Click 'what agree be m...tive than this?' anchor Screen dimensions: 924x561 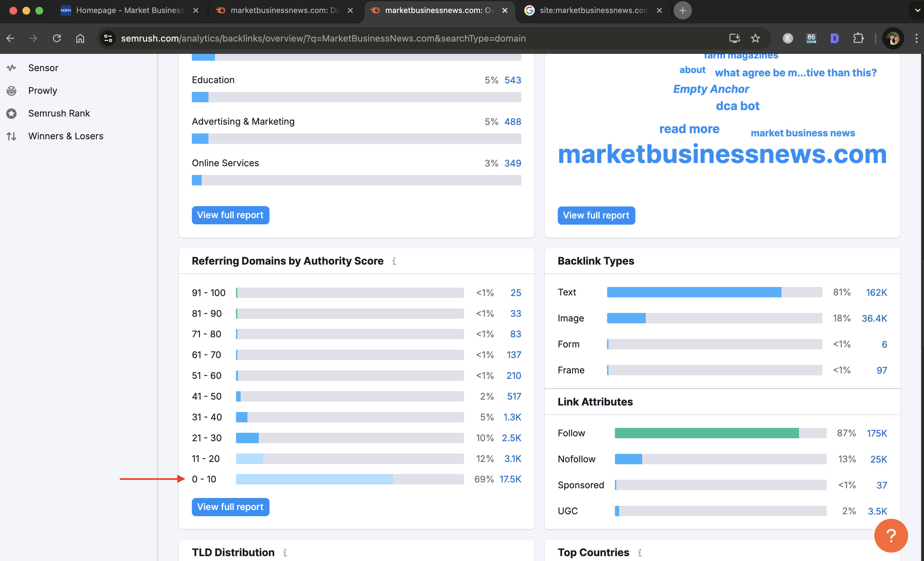pos(796,73)
